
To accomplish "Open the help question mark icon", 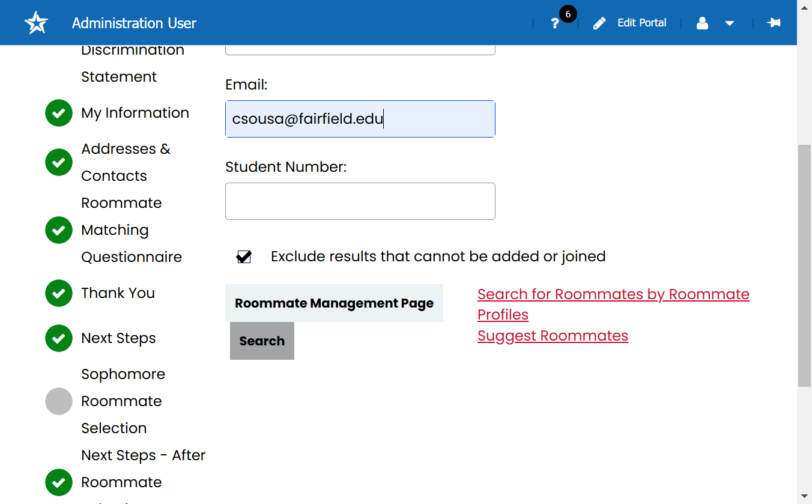I will click(555, 23).
